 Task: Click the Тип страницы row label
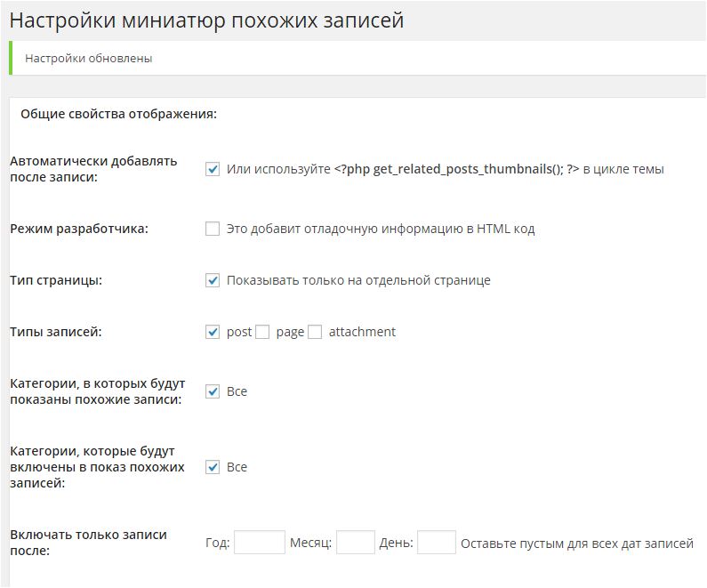click(x=56, y=280)
